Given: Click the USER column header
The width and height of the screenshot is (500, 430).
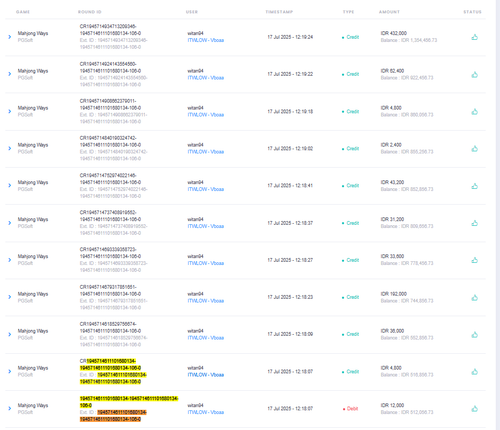Looking at the screenshot, I should click(x=192, y=12).
